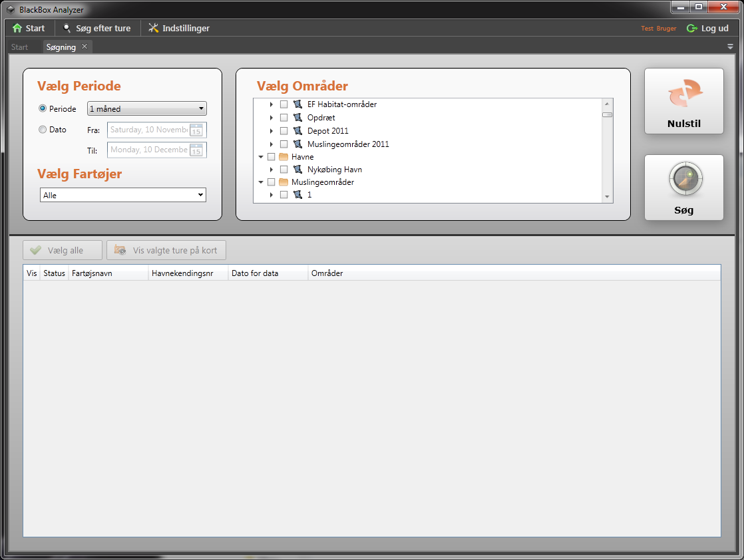Check the Depot 2011 checkbox
The height and width of the screenshot is (560, 744).
[283, 131]
